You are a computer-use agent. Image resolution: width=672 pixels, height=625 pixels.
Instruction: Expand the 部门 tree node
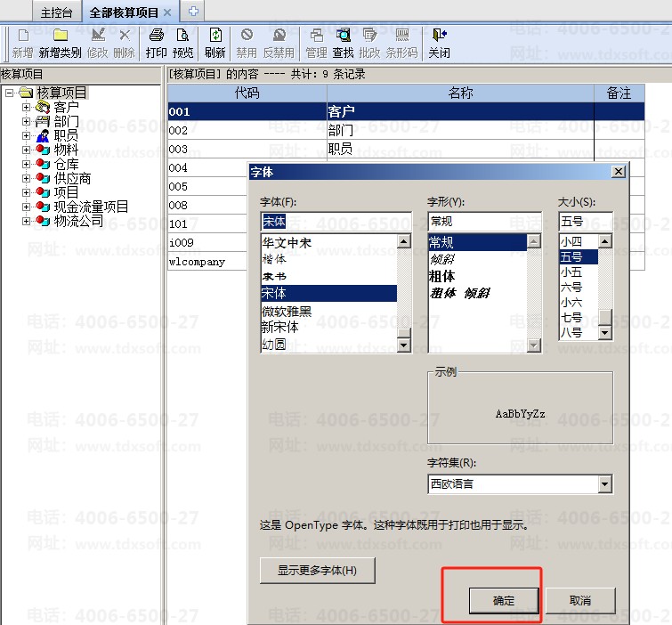[x=26, y=121]
